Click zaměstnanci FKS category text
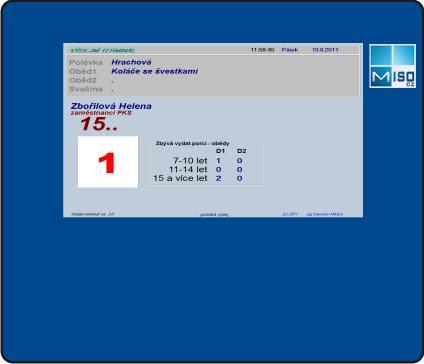This screenshot has height=364, width=424. [x=101, y=113]
